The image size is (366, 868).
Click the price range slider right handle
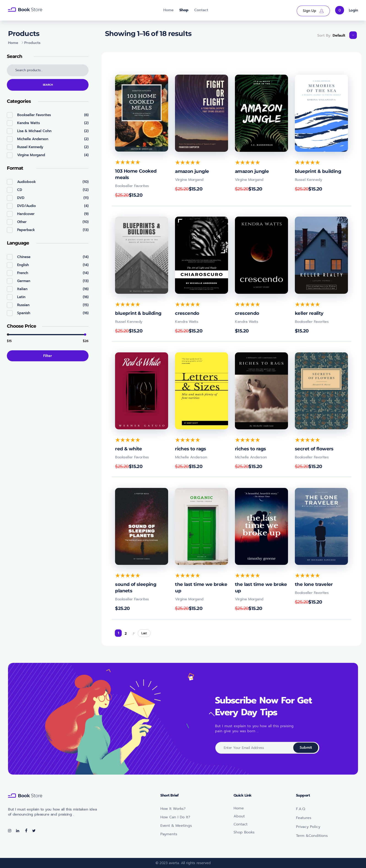coord(85,335)
